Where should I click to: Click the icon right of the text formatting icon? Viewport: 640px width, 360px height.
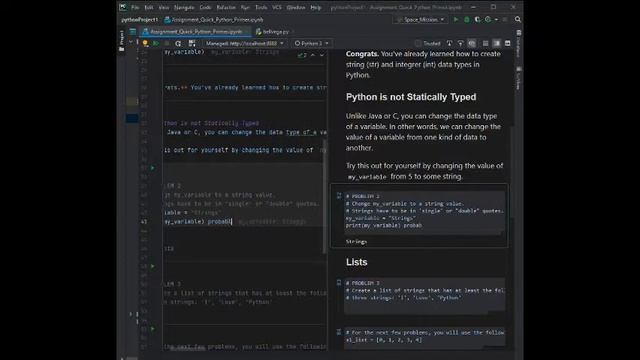click(460, 43)
